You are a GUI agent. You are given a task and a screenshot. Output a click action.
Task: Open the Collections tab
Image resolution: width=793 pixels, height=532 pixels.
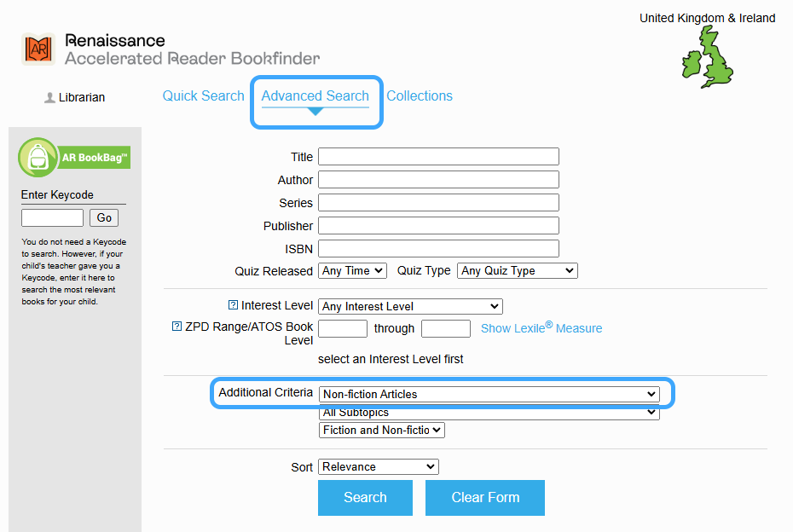(x=419, y=95)
